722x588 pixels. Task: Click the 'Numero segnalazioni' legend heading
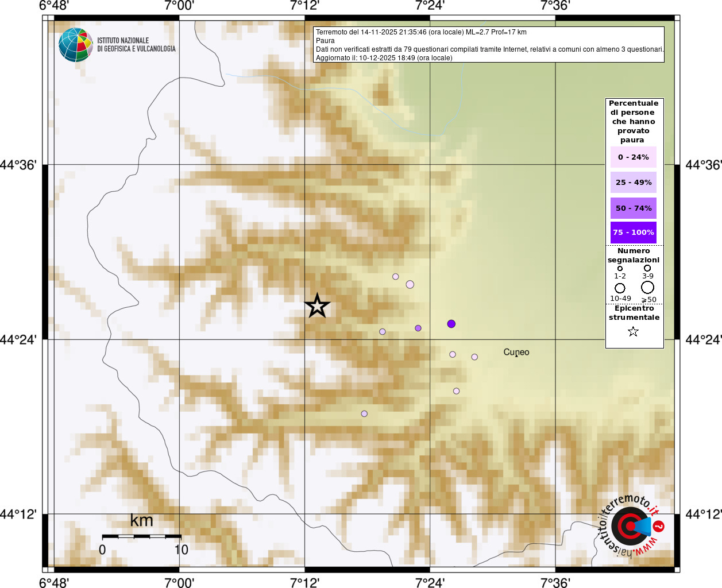coord(634,256)
